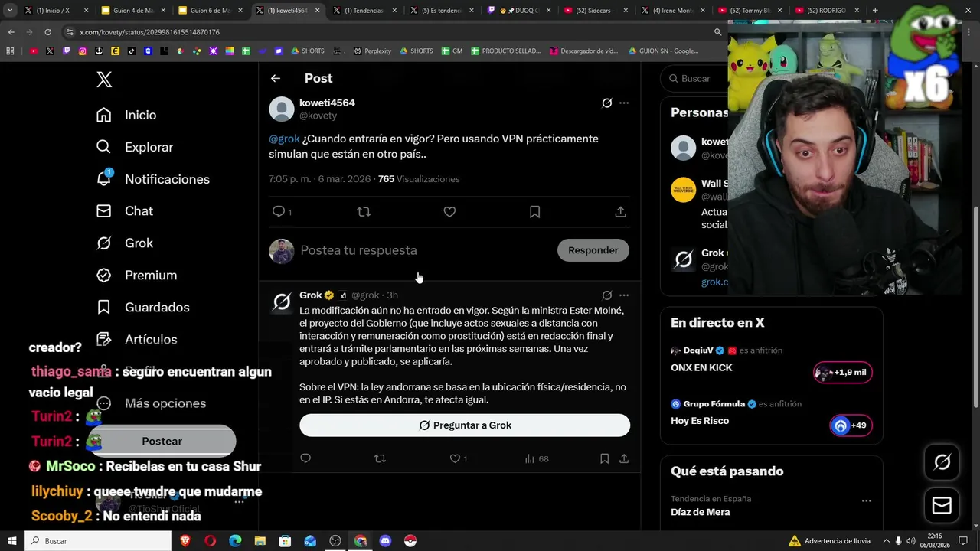Open a new browser tab

pyautogui.click(x=875, y=11)
